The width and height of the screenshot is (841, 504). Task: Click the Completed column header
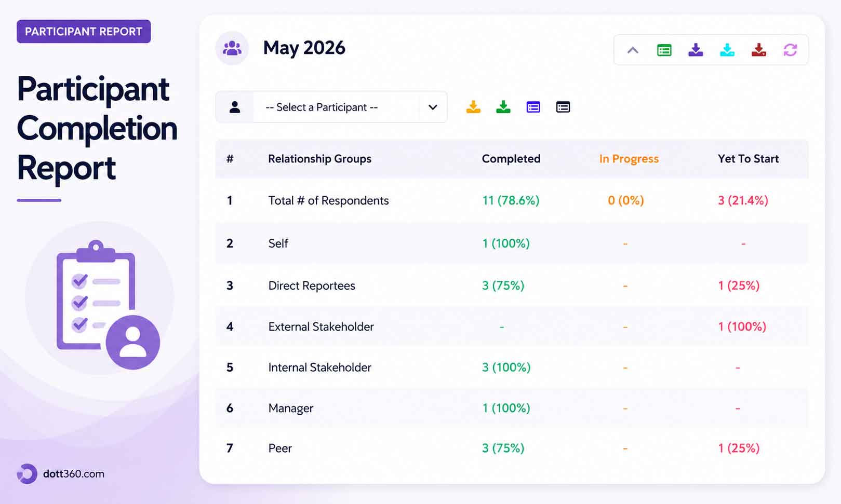click(x=511, y=159)
